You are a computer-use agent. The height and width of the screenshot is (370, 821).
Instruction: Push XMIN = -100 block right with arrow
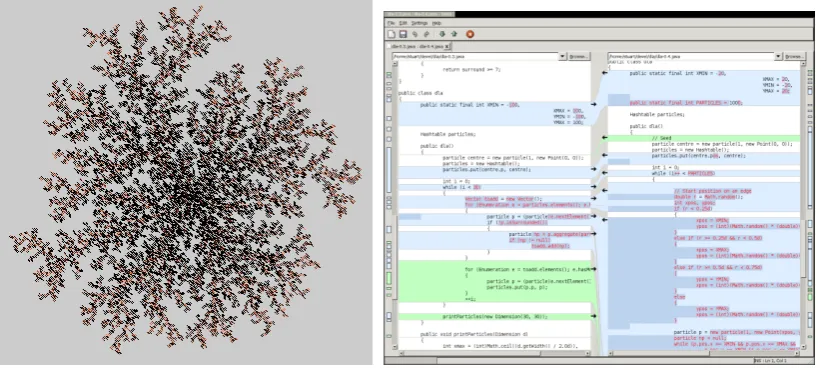[594, 104]
